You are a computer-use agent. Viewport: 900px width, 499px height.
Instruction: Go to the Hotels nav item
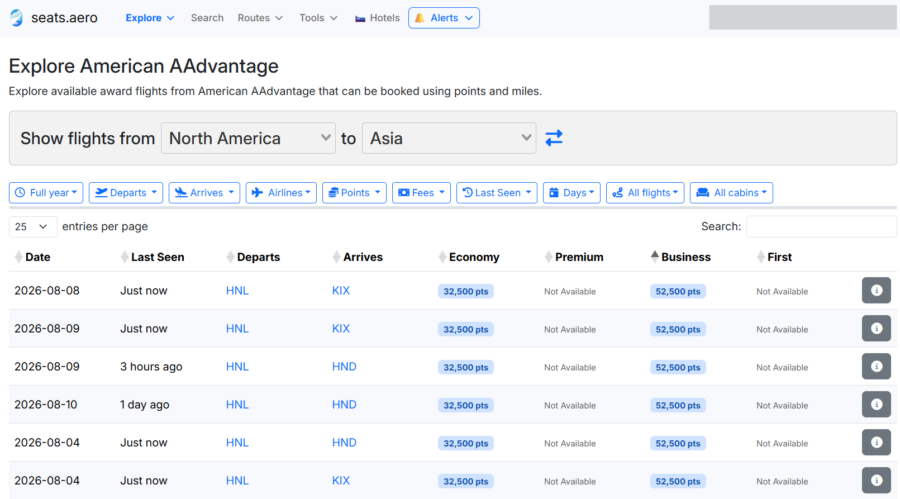point(377,18)
